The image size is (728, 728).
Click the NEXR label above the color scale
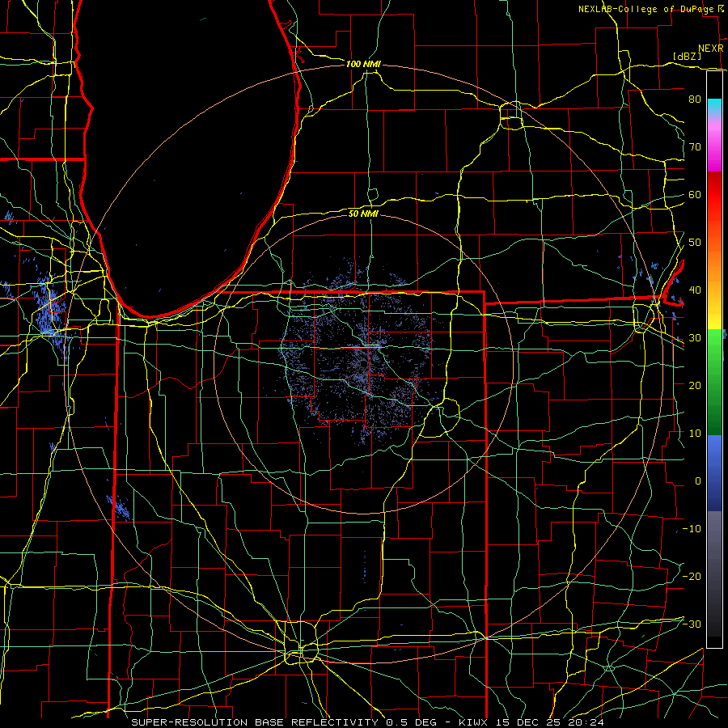pyautogui.click(x=711, y=49)
